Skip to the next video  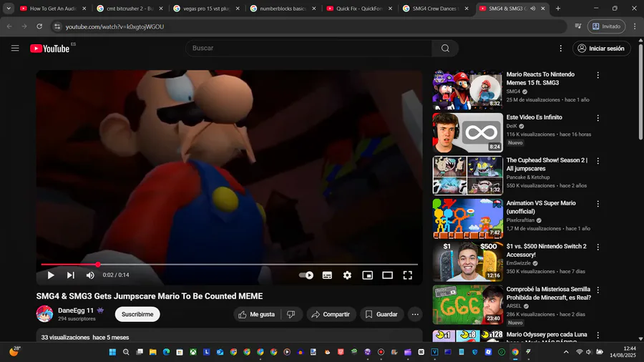pyautogui.click(x=71, y=275)
